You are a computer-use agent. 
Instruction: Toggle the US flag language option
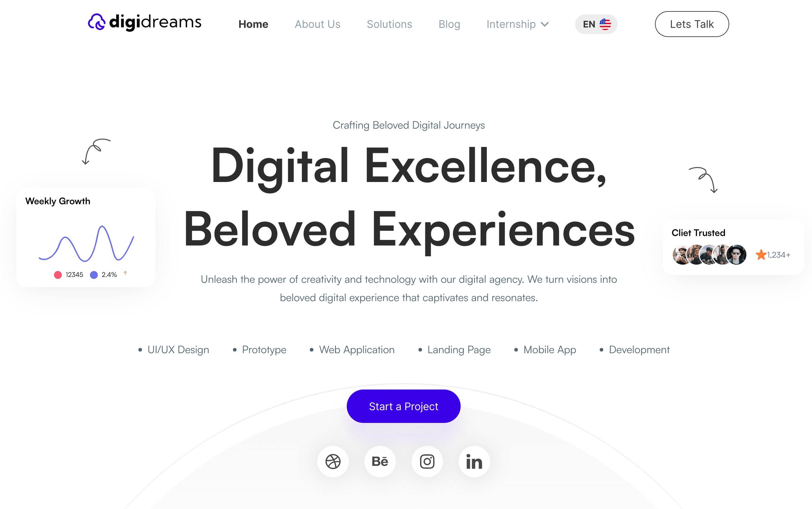point(595,24)
